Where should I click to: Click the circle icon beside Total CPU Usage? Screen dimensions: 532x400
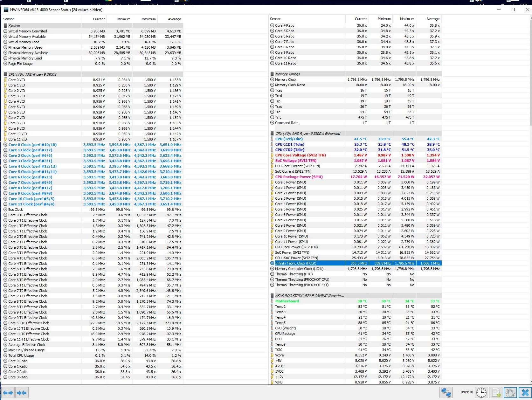pos(5,355)
